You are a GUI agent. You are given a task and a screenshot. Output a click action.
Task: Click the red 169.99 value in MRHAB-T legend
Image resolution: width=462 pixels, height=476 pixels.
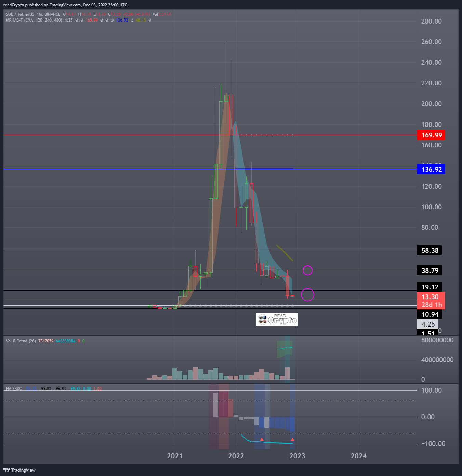[92, 20]
